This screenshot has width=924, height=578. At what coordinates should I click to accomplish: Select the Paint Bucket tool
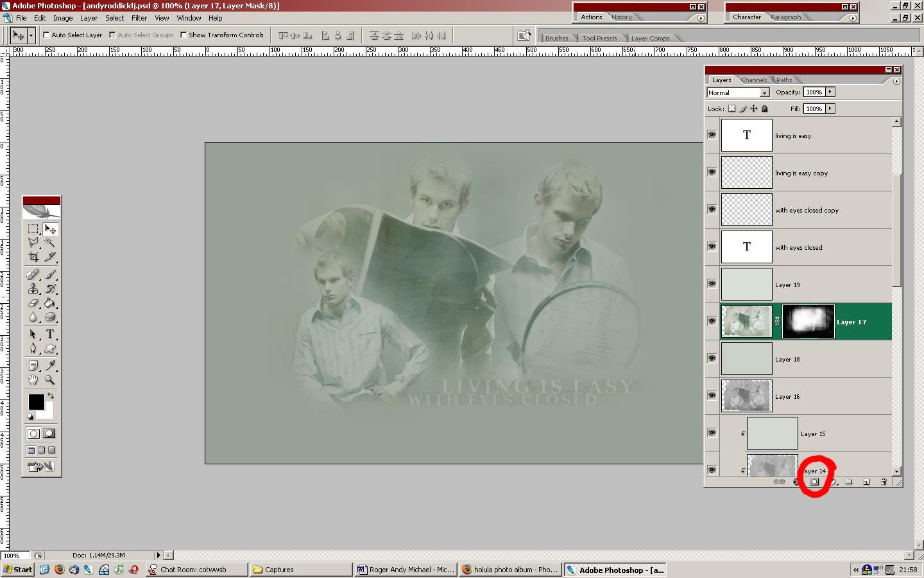(x=50, y=303)
